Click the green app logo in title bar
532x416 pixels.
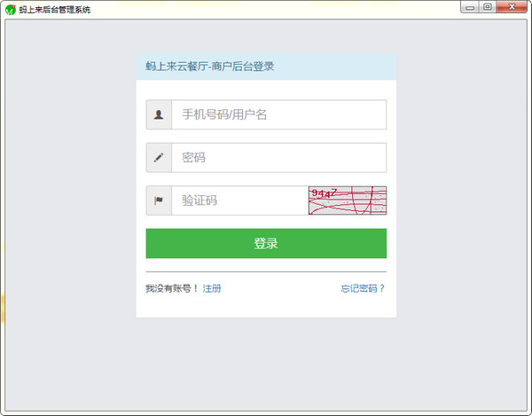click(x=11, y=10)
